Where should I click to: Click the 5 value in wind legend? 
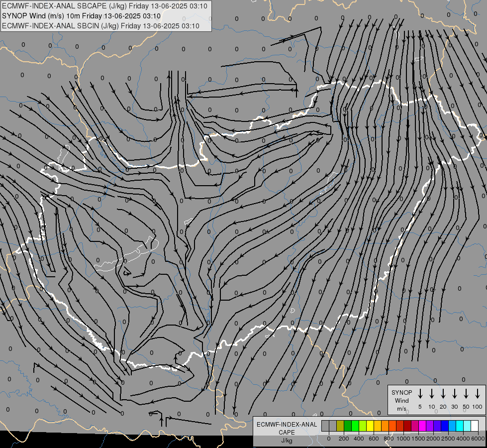click(x=420, y=407)
